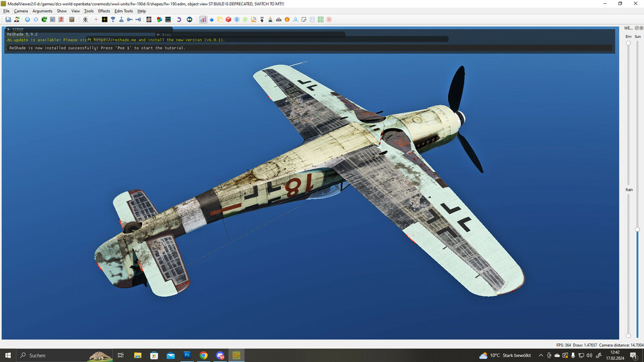The image size is (644, 362).
Task: Click the black square with yellow crosshair icon
Action: click(x=105, y=19)
